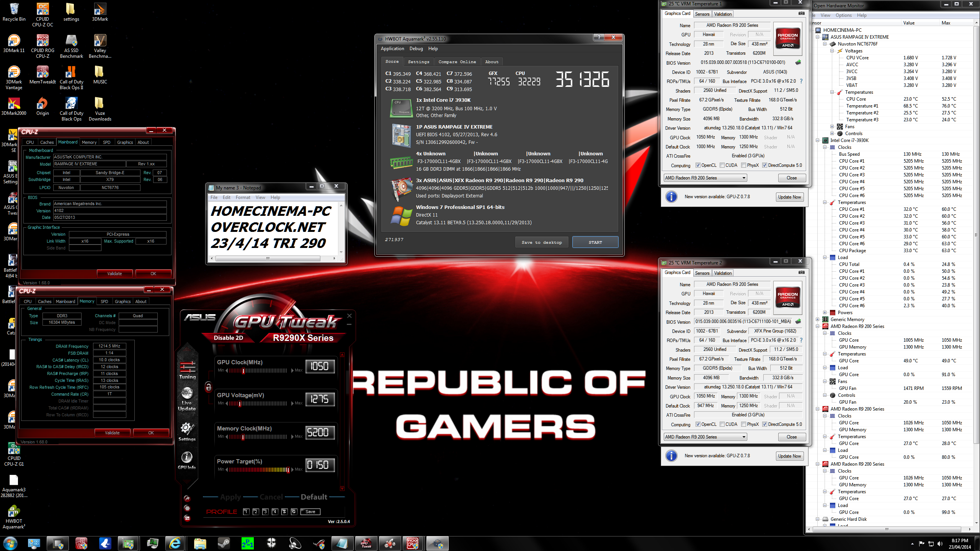The image size is (980, 551).
Task: Click Save to desktop button in Aquamark
Action: pyautogui.click(x=542, y=242)
